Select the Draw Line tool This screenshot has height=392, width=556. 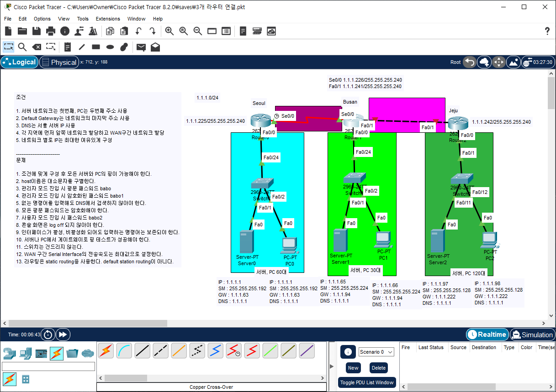82,47
